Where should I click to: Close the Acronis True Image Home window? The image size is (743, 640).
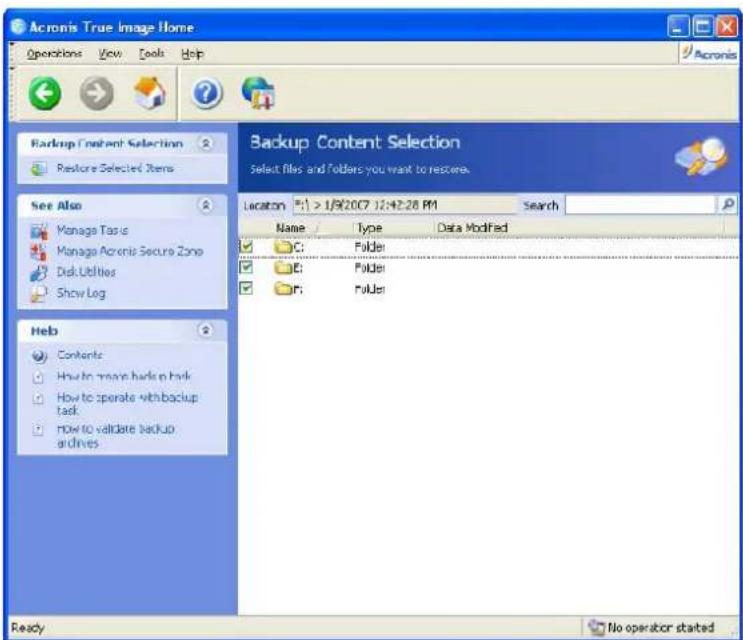727,27
